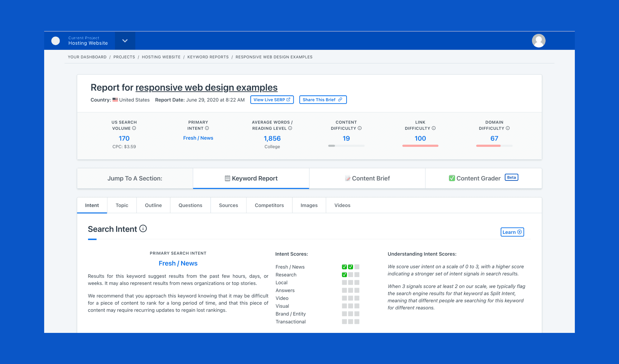Click the Share This Brief button

(323, 100)
